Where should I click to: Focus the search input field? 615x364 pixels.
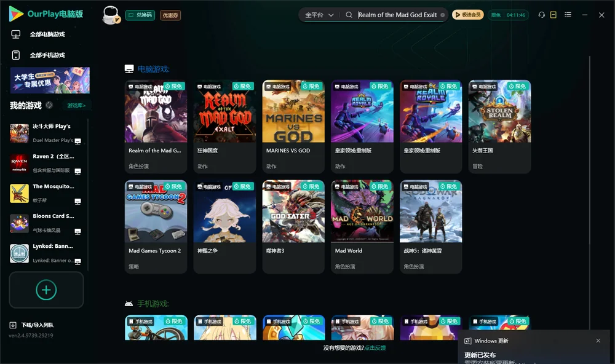(397, 15)
